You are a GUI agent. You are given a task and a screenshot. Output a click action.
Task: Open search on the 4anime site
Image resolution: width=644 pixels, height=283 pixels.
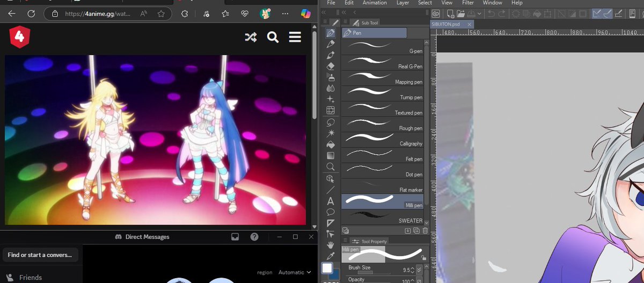click(x=273, y=37)
